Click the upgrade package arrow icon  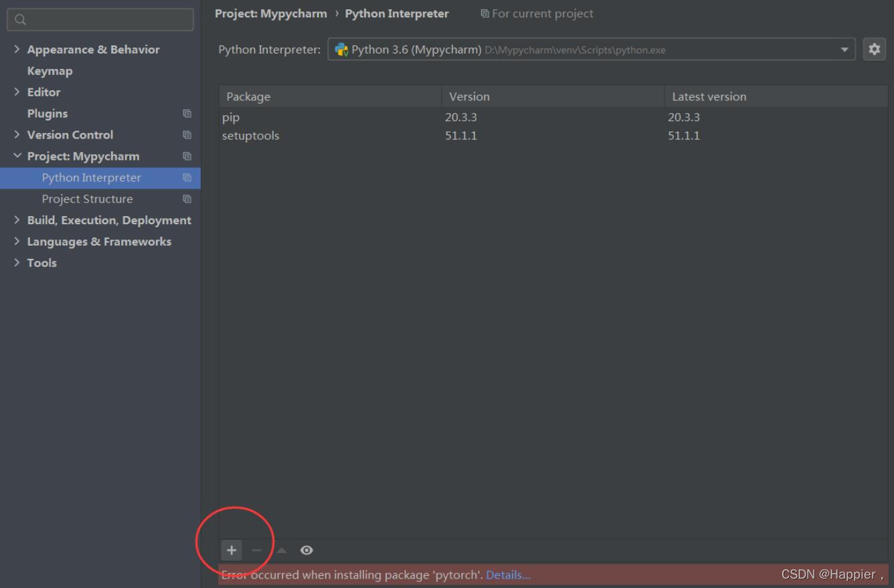(282, 551)
